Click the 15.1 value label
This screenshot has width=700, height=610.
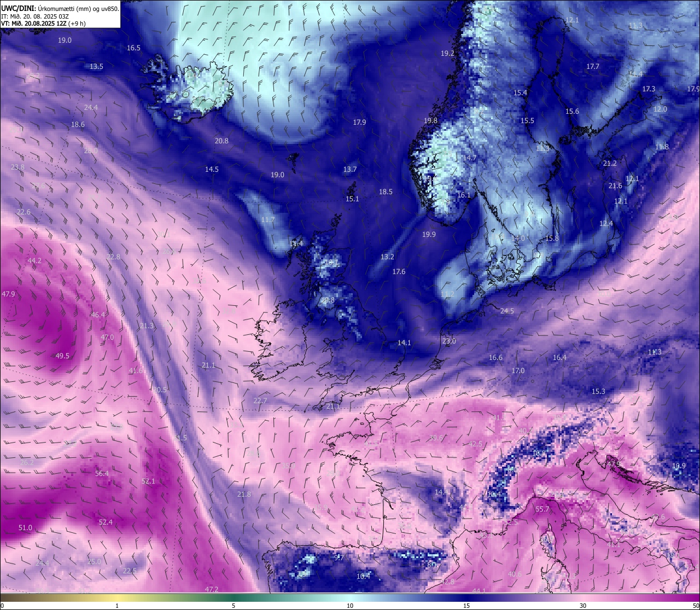tap(352, 199)
